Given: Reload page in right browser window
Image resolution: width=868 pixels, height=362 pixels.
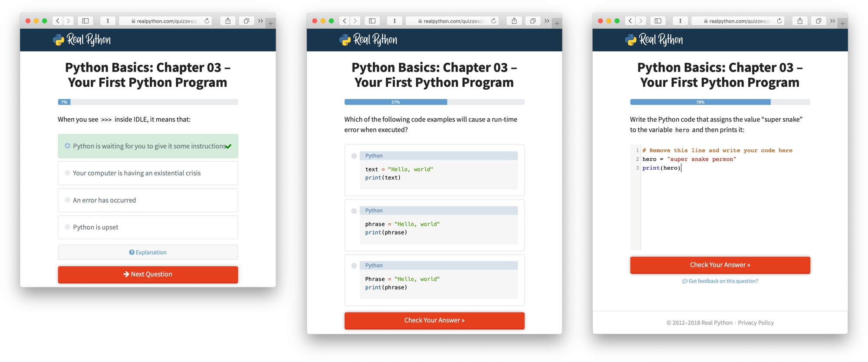Looking at the screenshot, I should point(779,21).
